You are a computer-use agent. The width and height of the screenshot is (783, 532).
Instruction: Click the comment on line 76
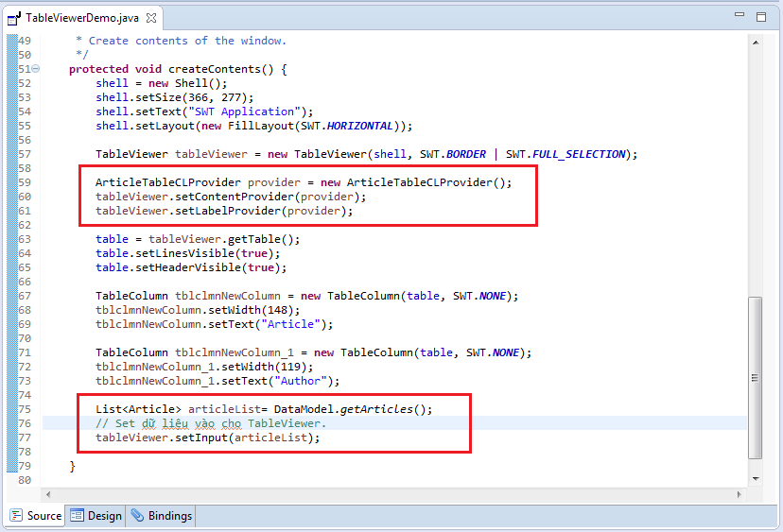pyautogui.click(x=211, y=423)
